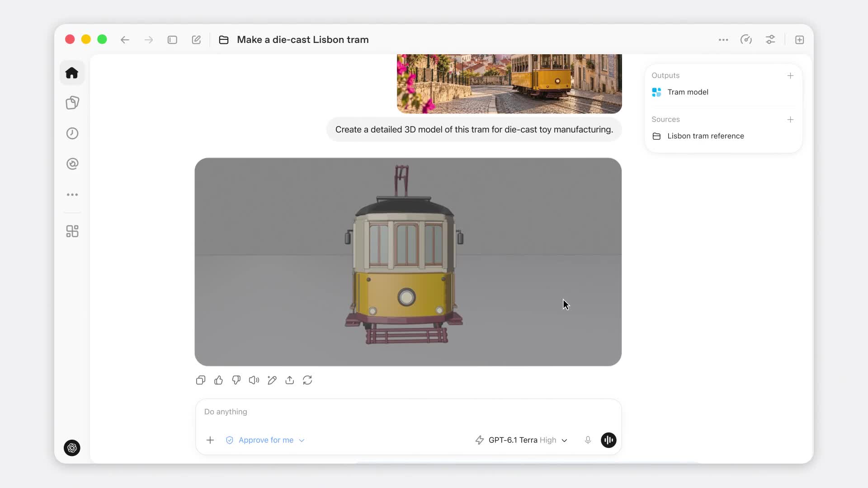This screenshot has width=868, height=488.
Task: Give the tram response a thumbs up
Action: point(218,380)
